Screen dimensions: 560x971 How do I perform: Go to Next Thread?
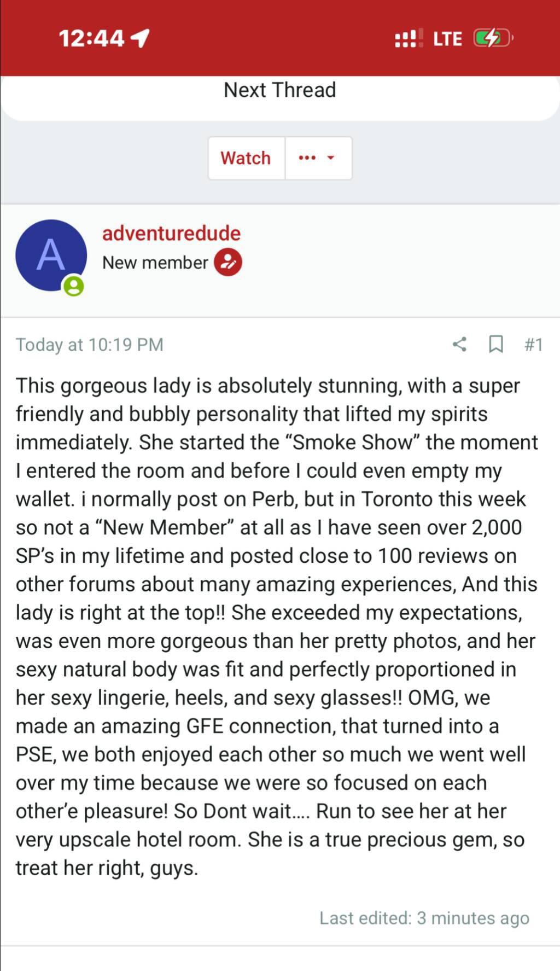[280, 90]
